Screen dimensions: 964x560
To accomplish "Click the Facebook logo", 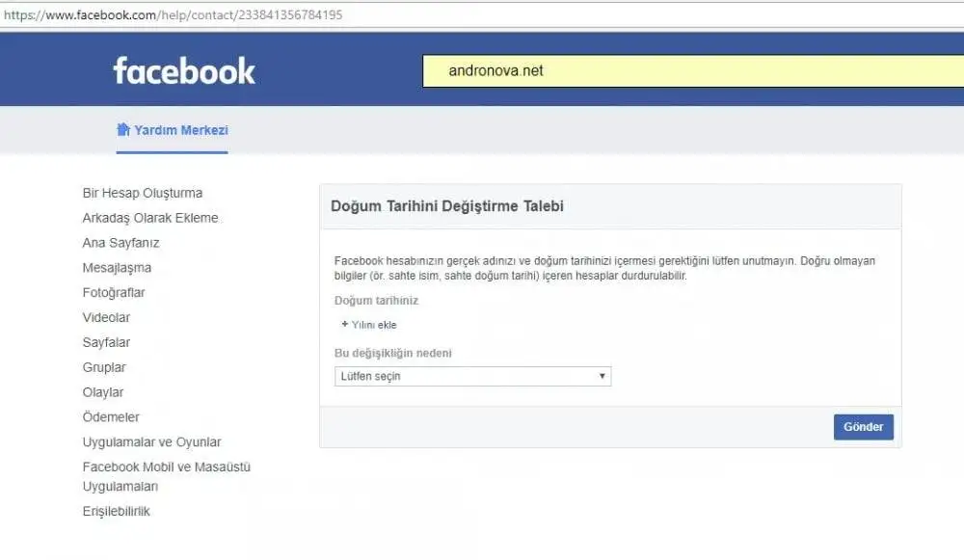I will [x=184, y=70].
